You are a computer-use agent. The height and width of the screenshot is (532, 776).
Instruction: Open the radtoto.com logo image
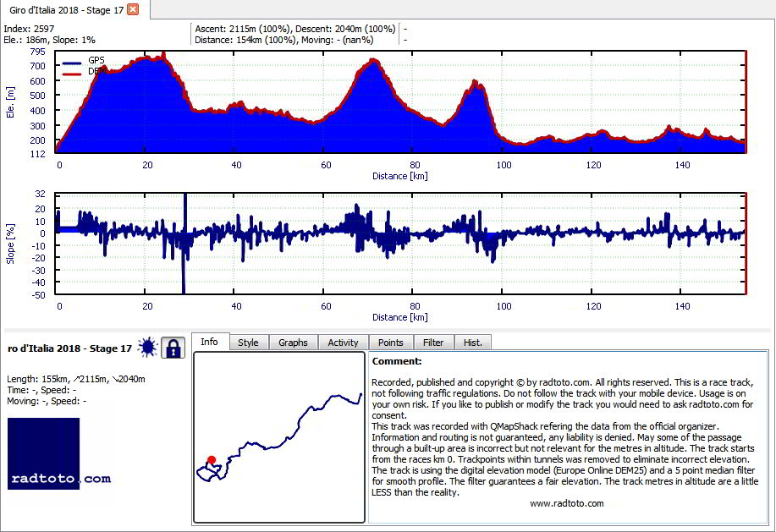pos(43,453)
